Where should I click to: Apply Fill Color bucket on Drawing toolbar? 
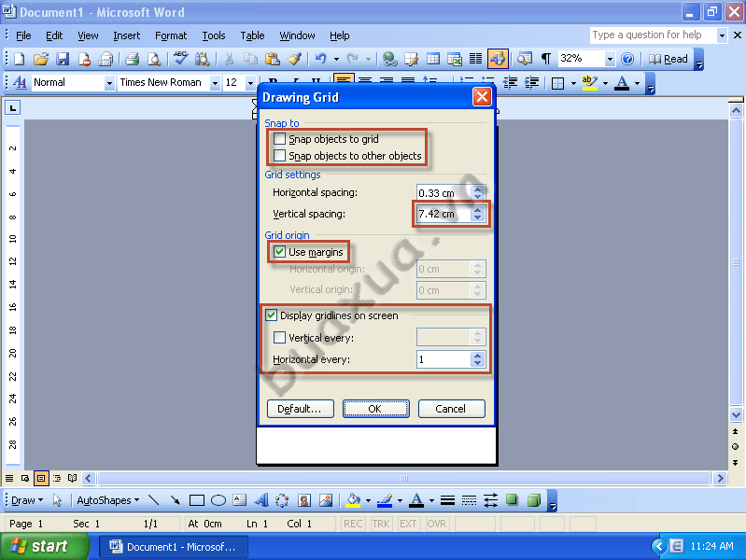pyautogui.click(x=353, y=500)
